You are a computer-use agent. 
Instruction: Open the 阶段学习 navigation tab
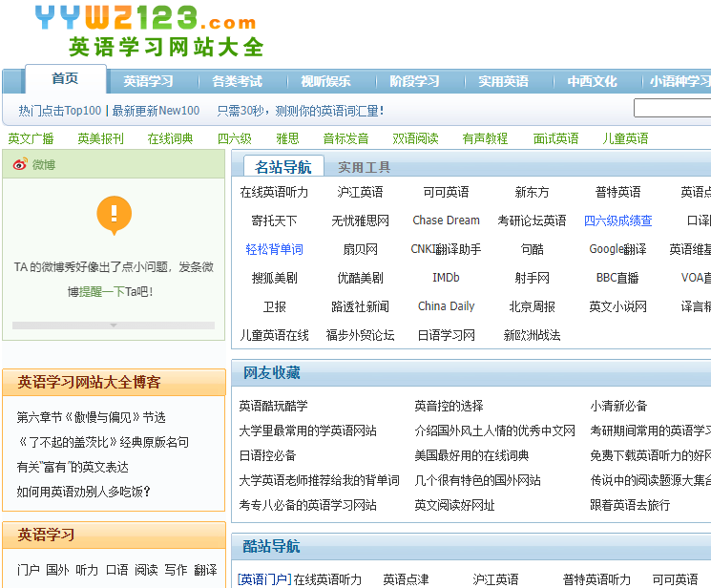tap(414, 81)
